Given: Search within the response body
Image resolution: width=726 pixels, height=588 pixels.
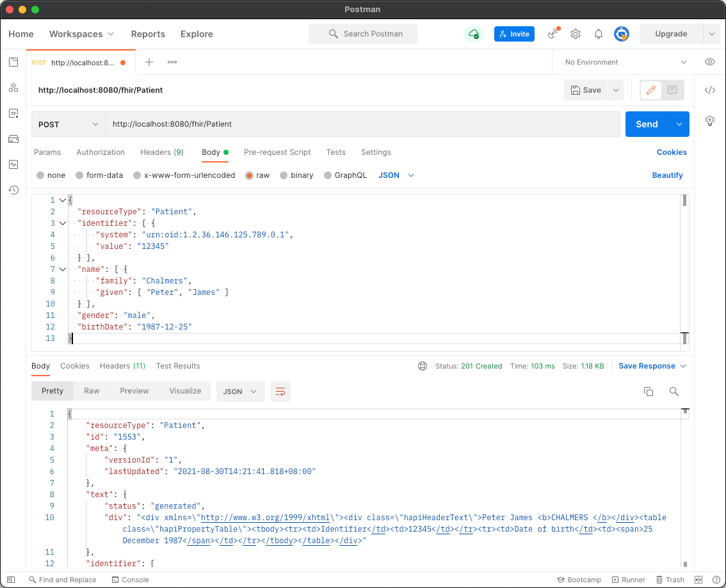Looking at the screenshot, I should click(x=674, y=392).
